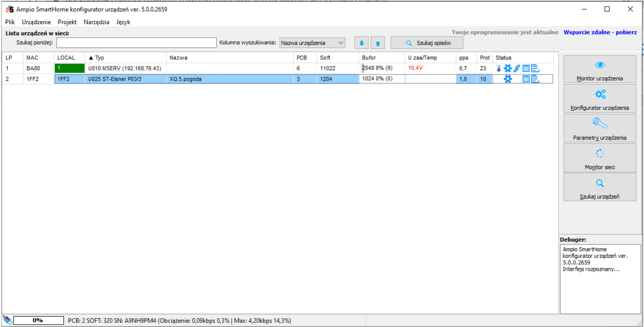644x327 pixels.
Task: Click Szukaj opisów button
Action: tap(427, 43)
